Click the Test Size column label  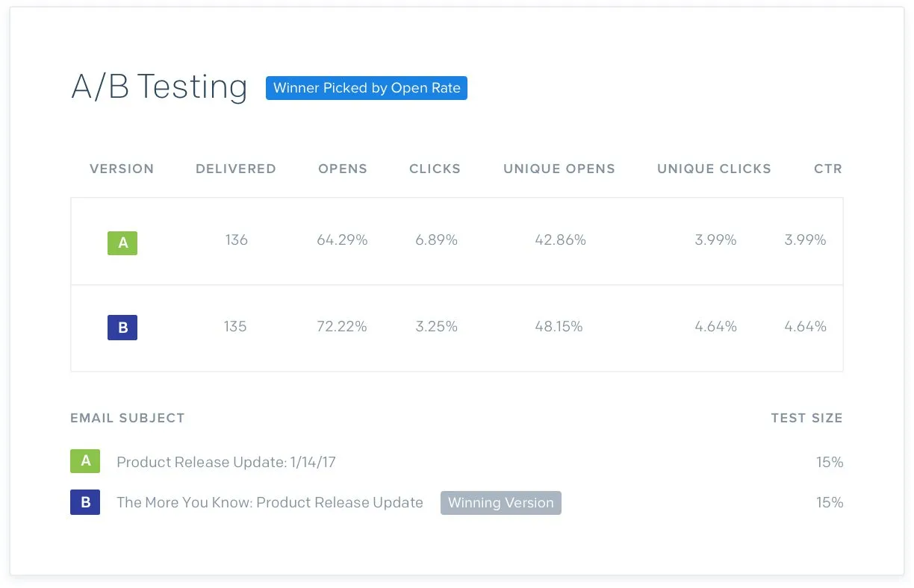tap(807, 418)
